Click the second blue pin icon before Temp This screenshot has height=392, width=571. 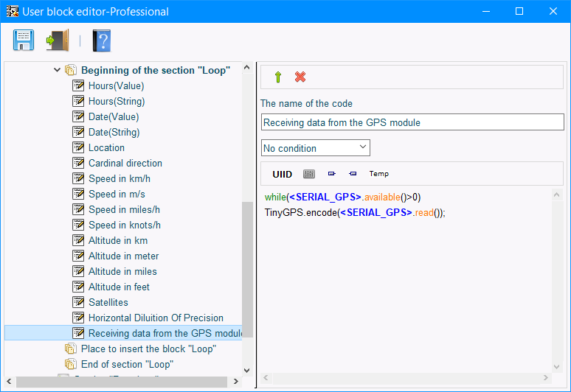coord(353,173)
